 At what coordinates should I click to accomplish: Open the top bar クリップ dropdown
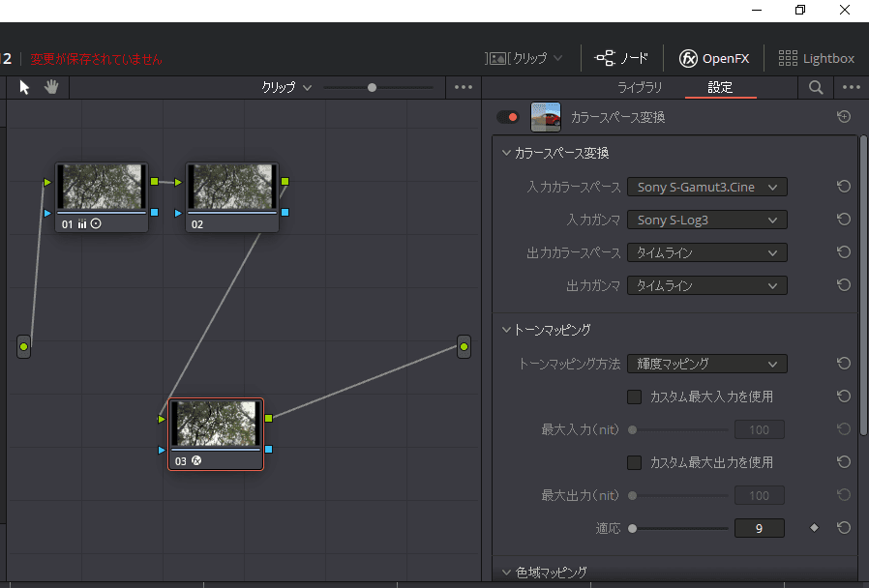pos(524,58)
